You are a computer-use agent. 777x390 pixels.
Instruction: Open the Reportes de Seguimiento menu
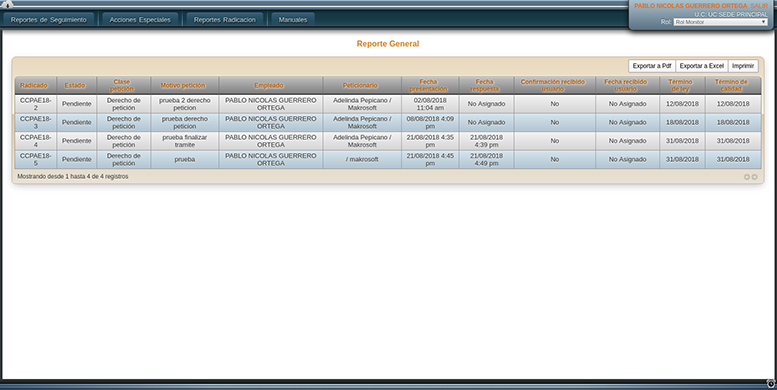[49, 20]
